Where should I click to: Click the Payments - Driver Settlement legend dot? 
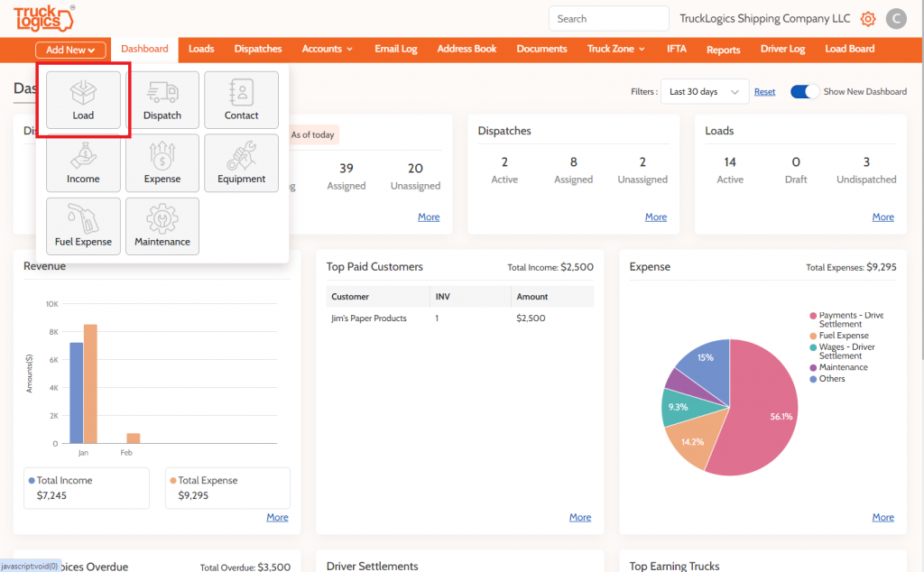click(x=813, y=316)
